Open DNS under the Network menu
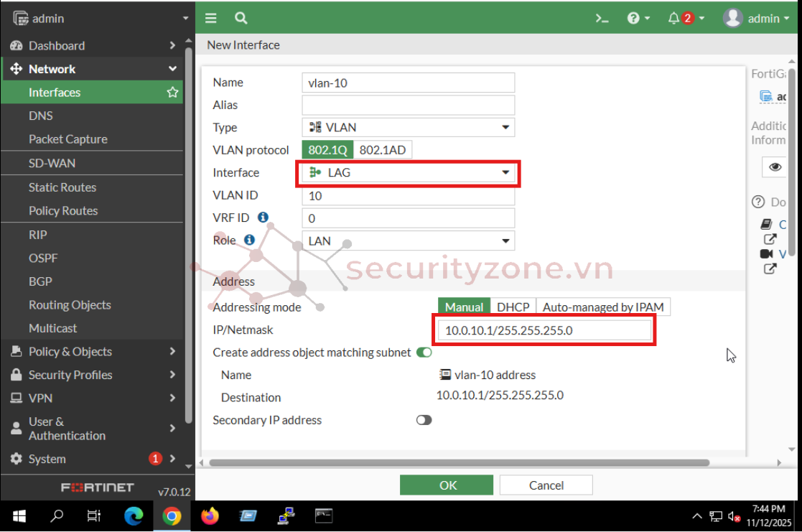The height and width of the screenshot is (532, 802). (x=41, y=116)
